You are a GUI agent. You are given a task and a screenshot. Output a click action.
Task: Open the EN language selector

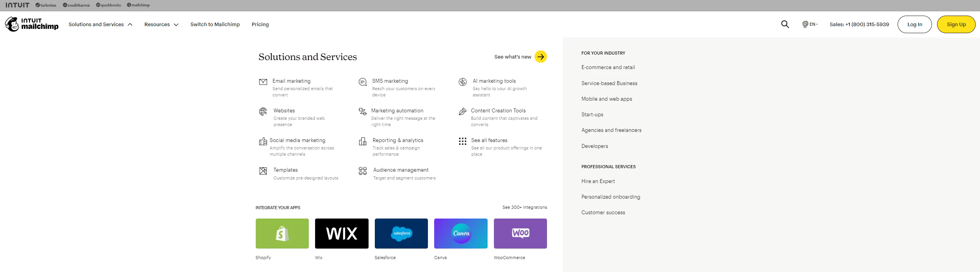tap(810, 24)
